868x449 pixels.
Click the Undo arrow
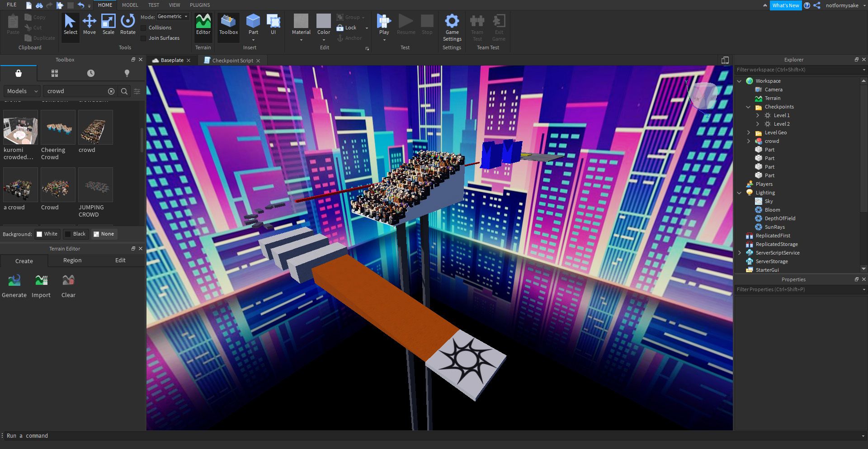coord(80,5)
